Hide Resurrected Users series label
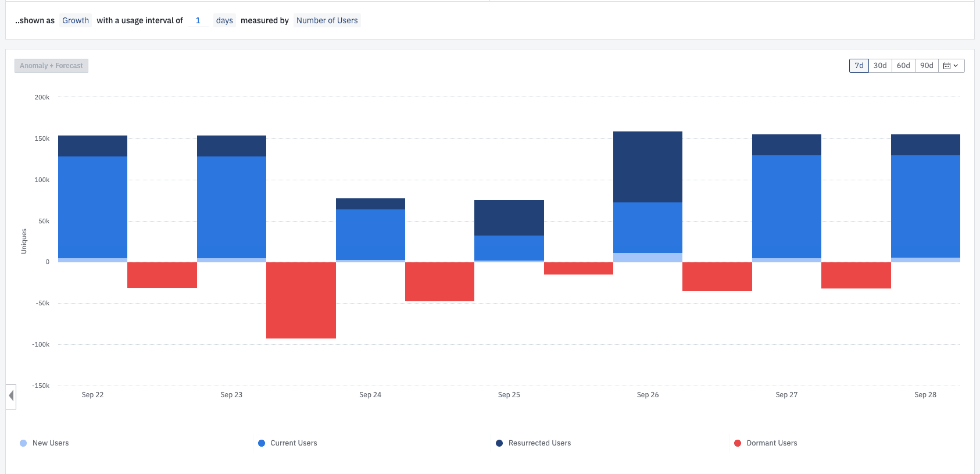This screenshot has width=980, height=474. coord(539,443)
